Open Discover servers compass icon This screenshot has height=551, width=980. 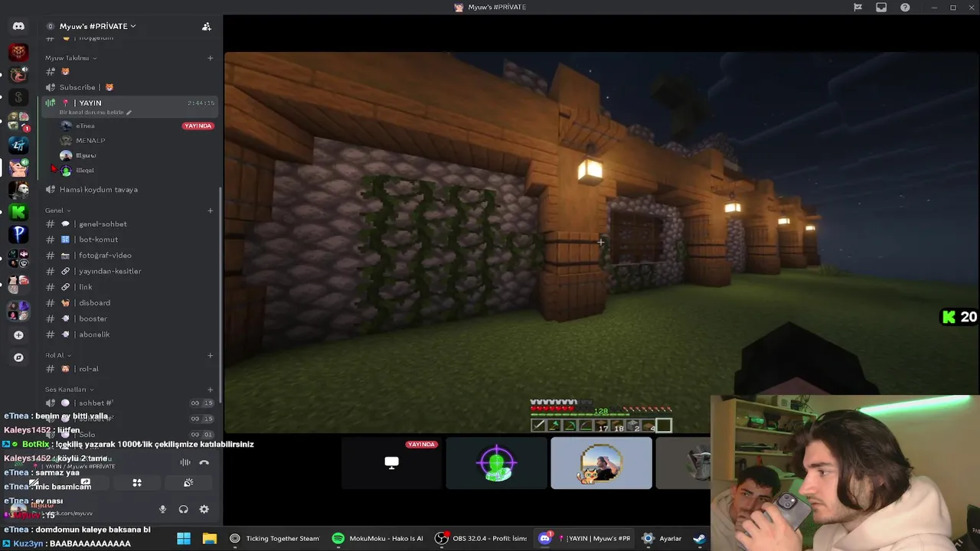(x=18, y=357)
